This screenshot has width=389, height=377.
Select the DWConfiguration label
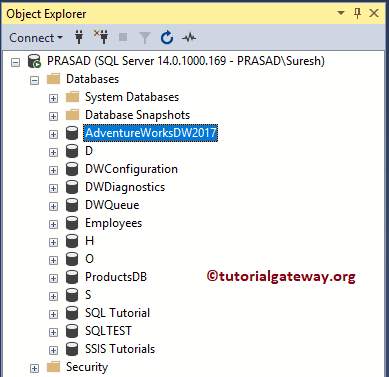click(x=131, y=169)
